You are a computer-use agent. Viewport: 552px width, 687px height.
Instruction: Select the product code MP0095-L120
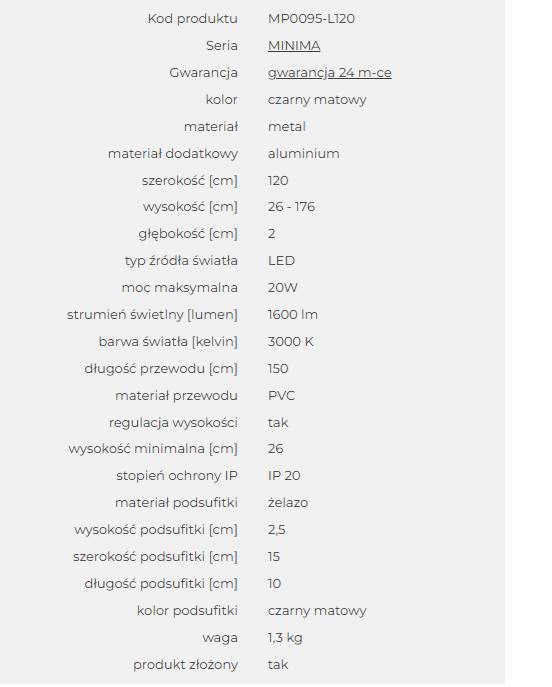(311, 19)
